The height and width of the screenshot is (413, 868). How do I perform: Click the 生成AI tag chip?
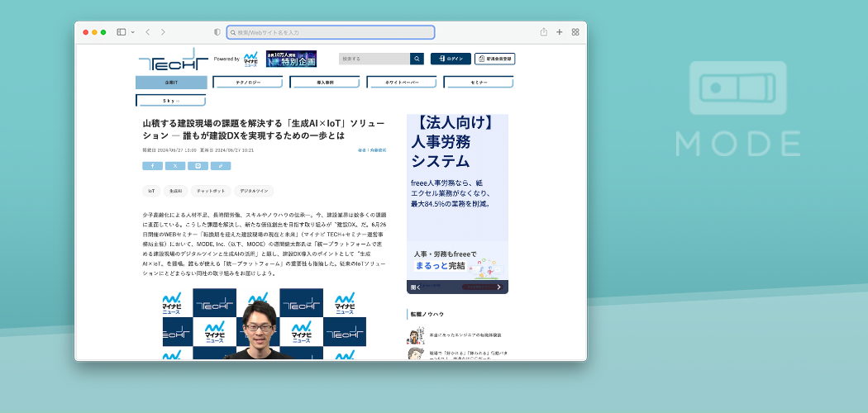pos(175,191)
